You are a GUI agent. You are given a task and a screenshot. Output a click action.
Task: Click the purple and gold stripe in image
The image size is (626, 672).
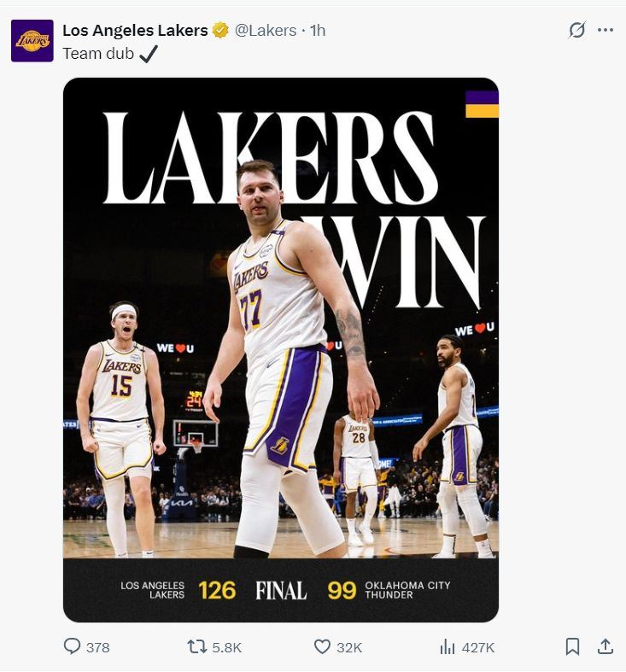click(x=482, y=104)
